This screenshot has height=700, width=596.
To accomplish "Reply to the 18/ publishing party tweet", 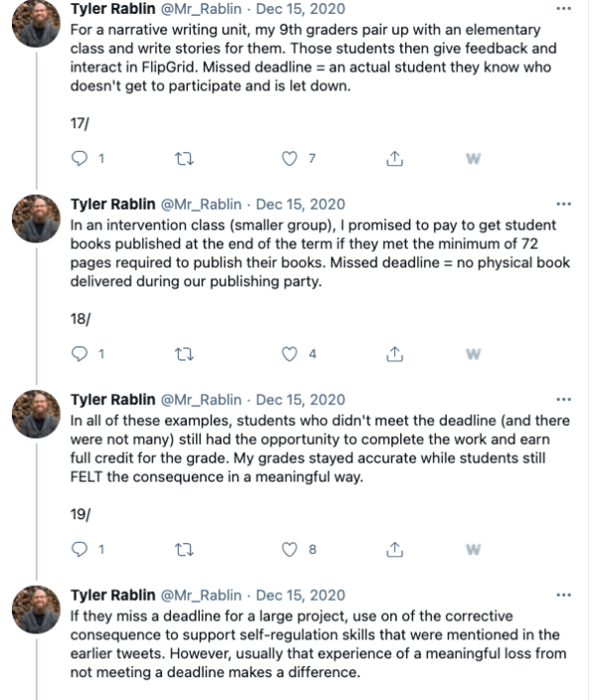I will (82, 353).
